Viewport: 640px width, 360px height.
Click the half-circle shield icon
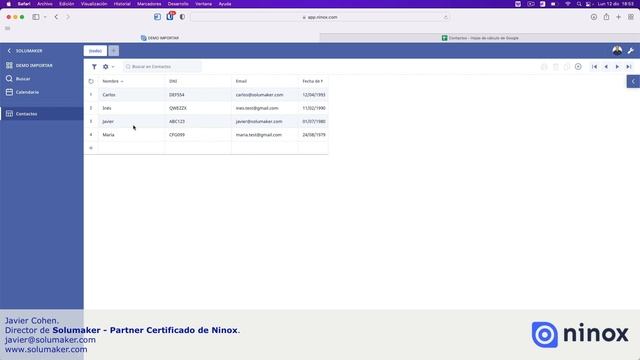pyautogui.click(x=182, y=17)
